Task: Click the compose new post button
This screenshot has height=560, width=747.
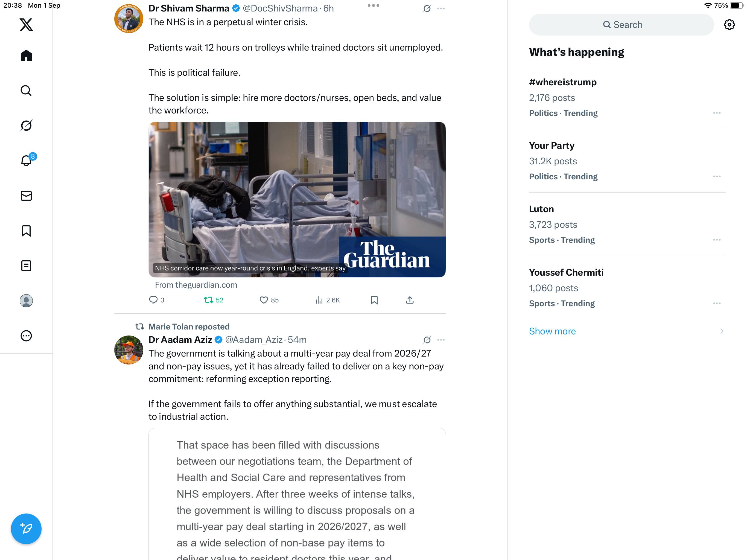Action: pyautogui.click(x=26, y=529)
